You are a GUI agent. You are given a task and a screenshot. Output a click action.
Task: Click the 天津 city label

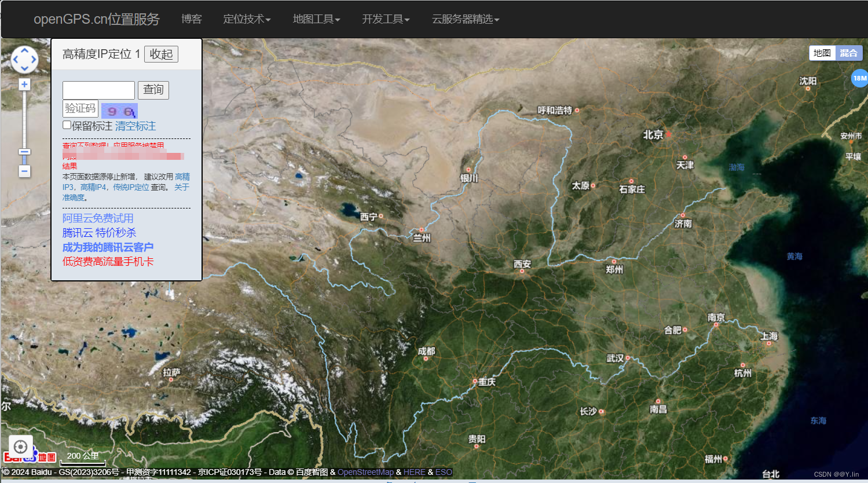click(x=685, y=165)
